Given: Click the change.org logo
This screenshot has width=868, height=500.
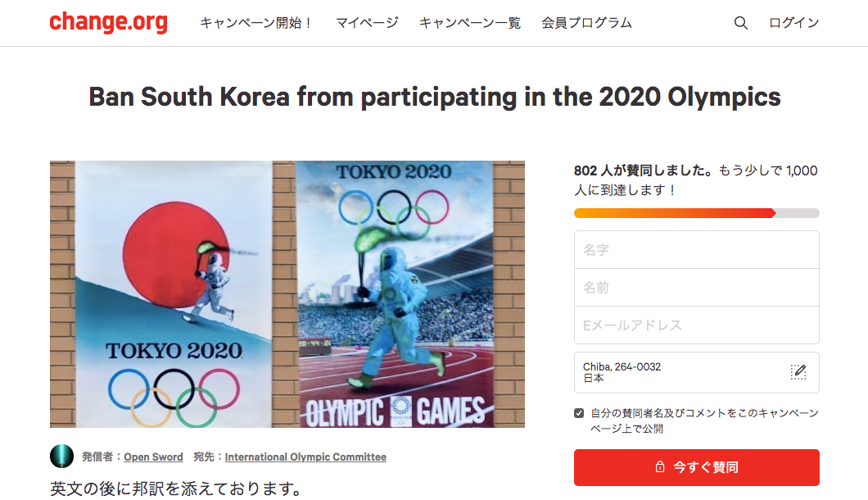Looking at the screenshot, I should (x=108, y=22).
